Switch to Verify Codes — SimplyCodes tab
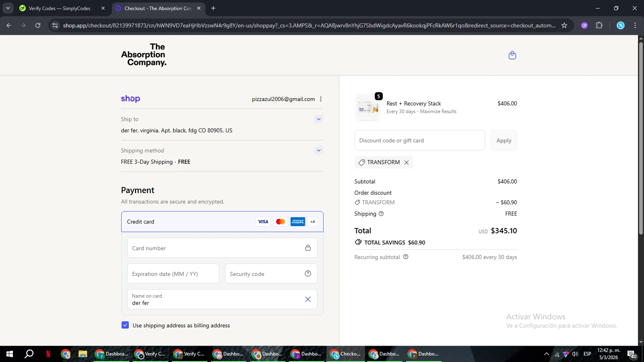Image resolution: width=644 pixels, height=362 pixels. [59, 8]
